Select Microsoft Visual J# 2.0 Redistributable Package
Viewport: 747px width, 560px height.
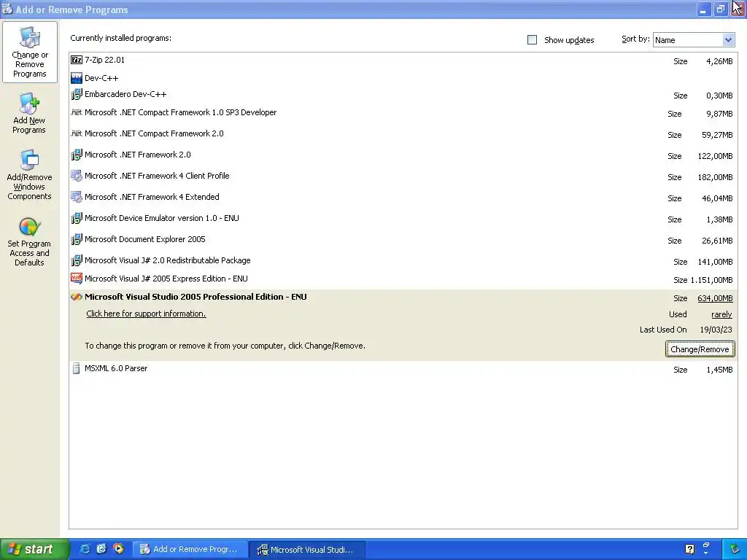point(403,261)
